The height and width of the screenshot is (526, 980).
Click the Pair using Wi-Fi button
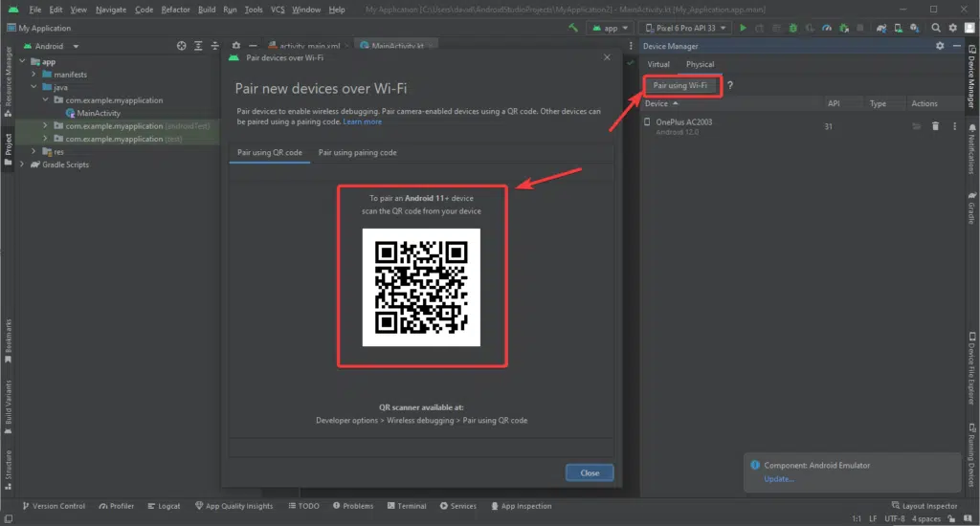click(680, 85)
